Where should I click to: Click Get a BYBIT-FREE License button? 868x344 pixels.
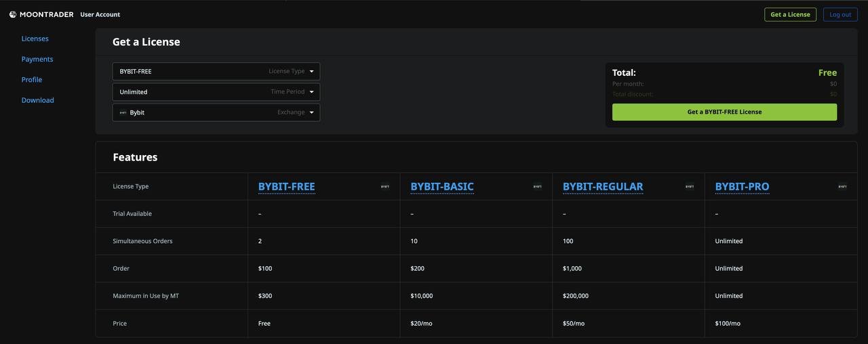point(724,112)
